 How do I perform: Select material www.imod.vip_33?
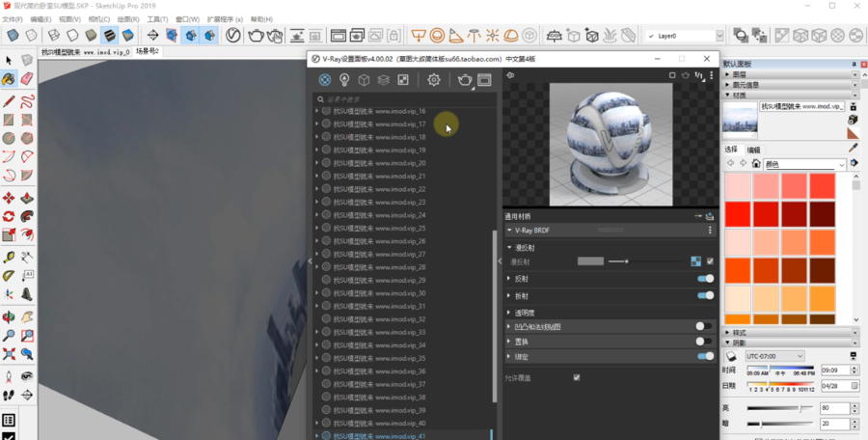[379, 332]
